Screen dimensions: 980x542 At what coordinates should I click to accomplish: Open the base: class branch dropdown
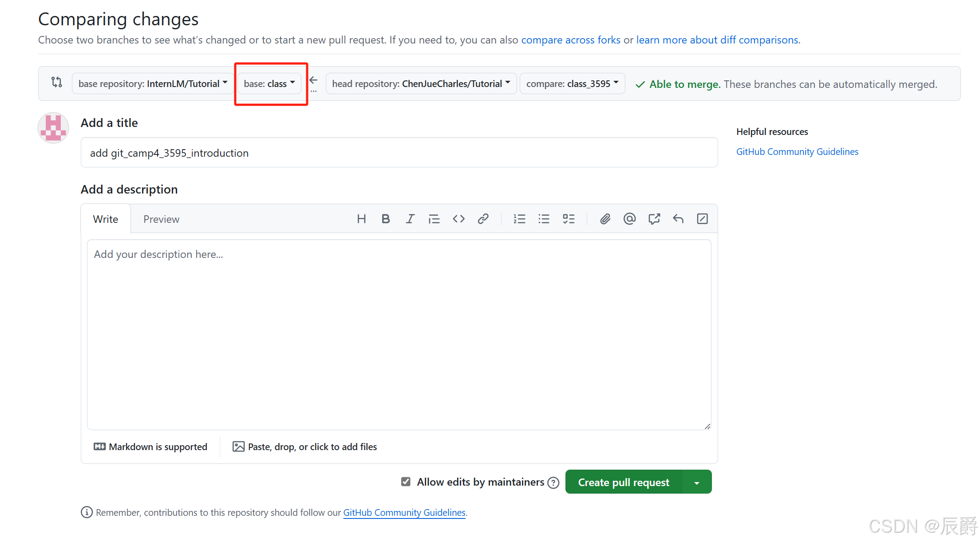269,83
